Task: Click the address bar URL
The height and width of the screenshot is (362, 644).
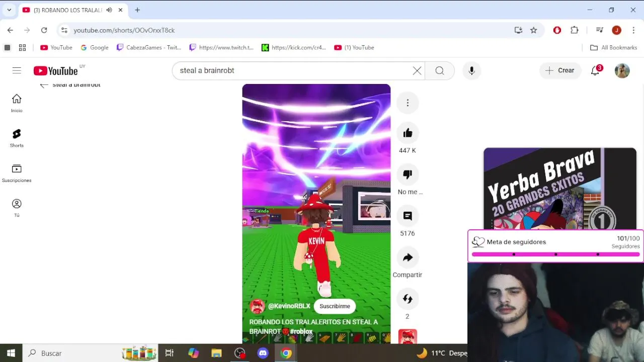Action: (124, 30)
